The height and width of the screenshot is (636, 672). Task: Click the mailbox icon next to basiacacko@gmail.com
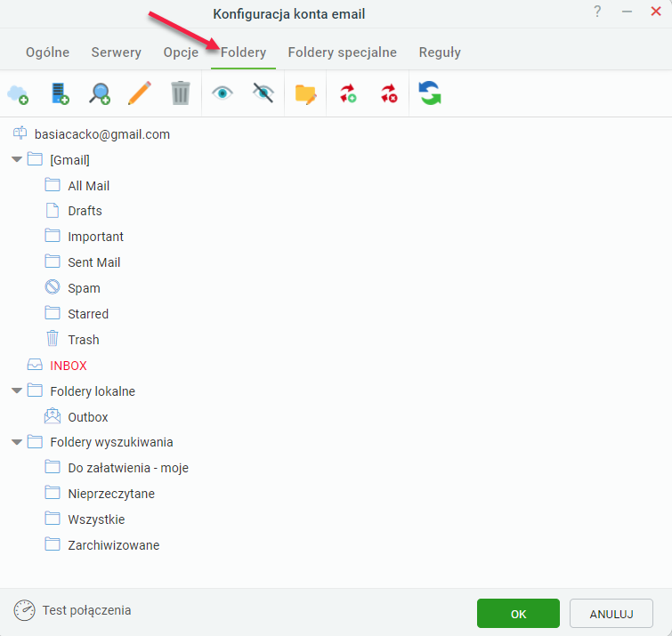20,133
